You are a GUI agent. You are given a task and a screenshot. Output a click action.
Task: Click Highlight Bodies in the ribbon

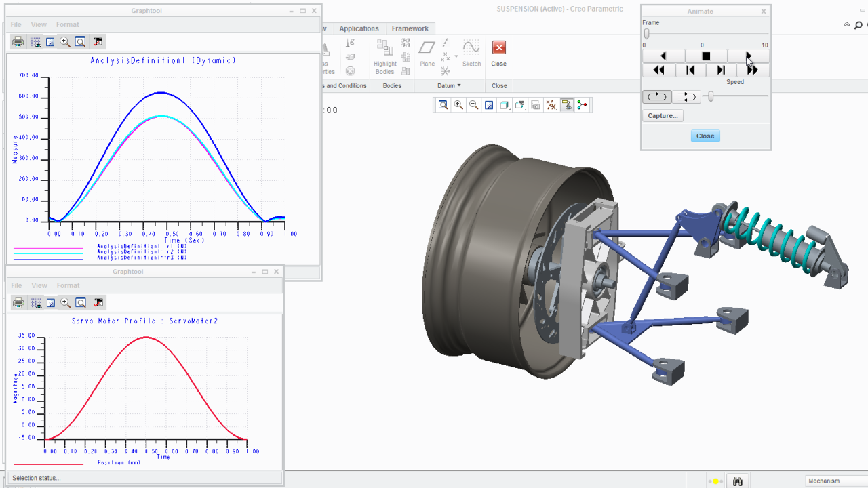(385, 56)
